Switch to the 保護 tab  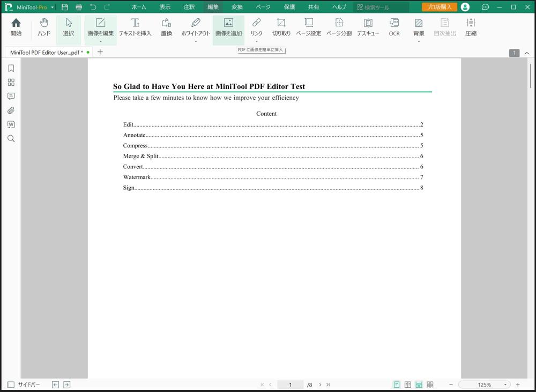coord(289,7)
